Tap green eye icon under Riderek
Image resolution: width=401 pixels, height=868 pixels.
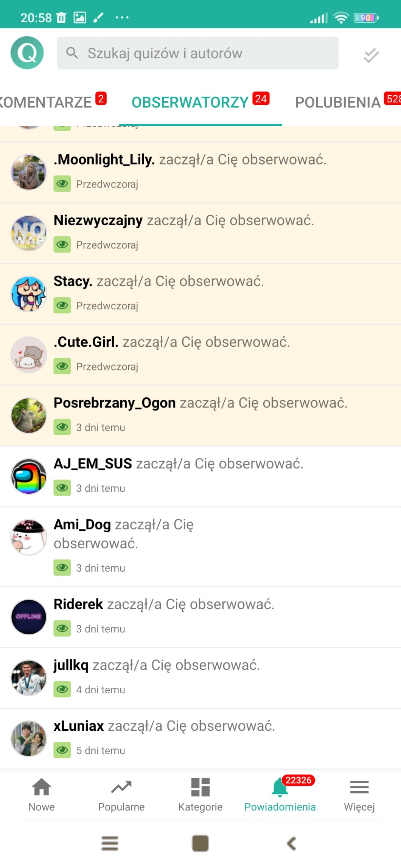62,628
